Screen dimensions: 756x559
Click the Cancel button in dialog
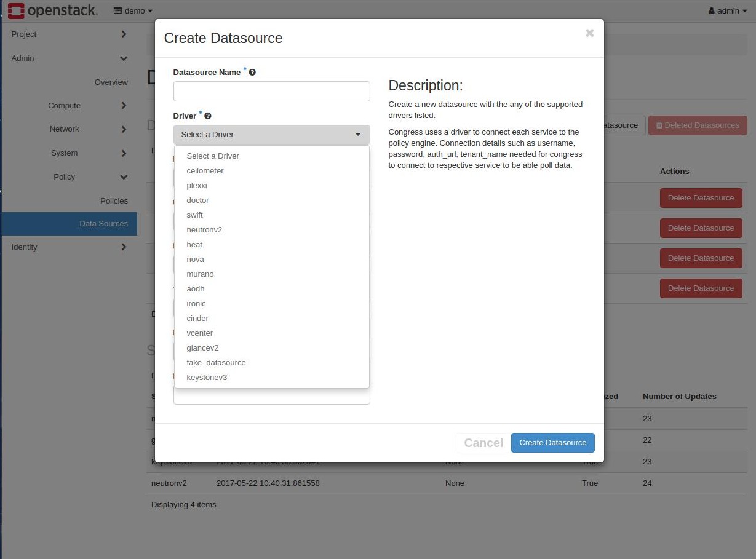(483, 443)
